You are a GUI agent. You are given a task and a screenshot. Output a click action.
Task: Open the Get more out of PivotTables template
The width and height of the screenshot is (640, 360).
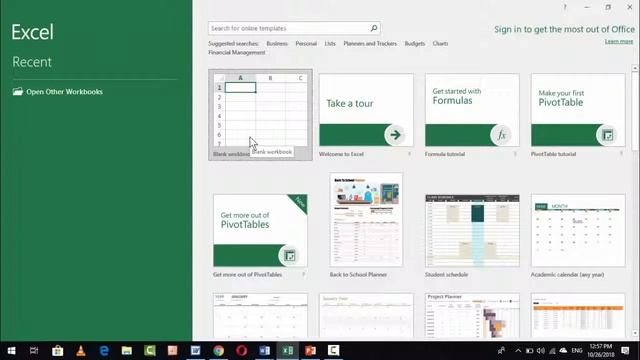[x=260, y=230]
